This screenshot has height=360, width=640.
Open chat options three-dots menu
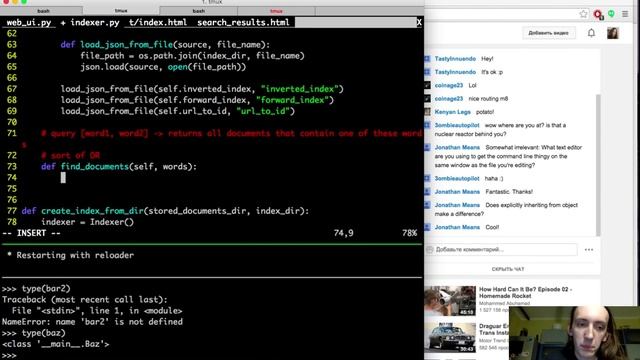(589, 249)
